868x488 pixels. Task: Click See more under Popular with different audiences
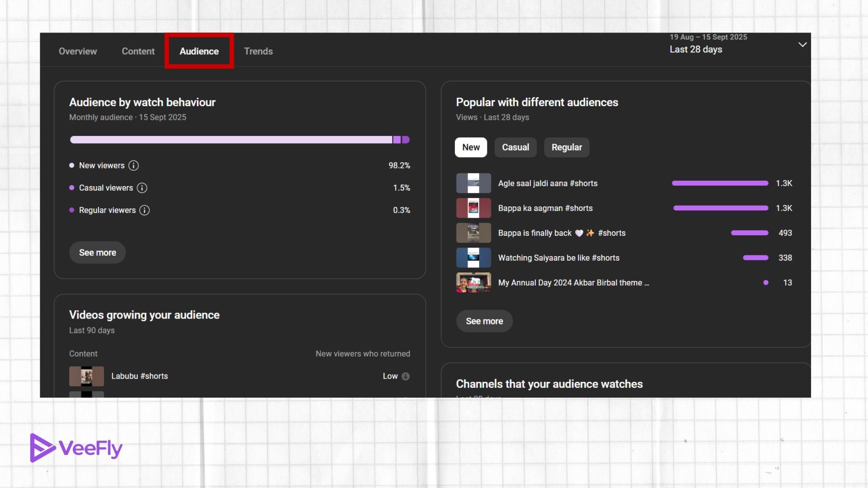click(484, 321)
